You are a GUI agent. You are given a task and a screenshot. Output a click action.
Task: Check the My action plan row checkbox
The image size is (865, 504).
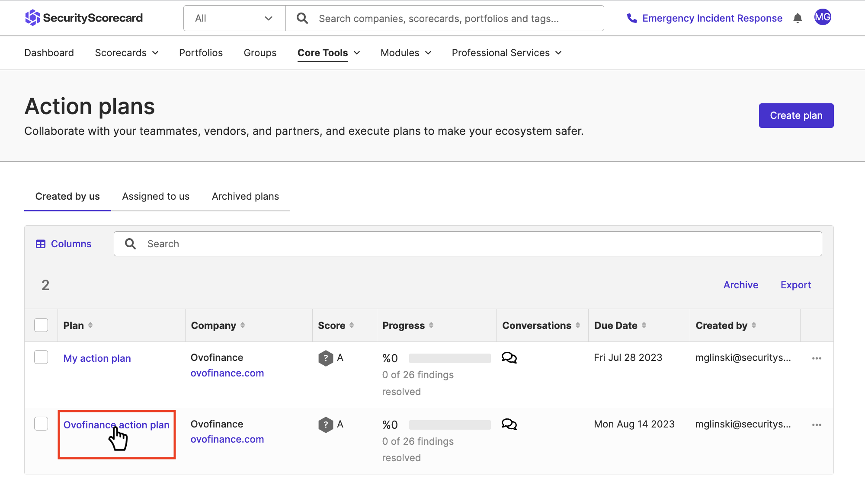click(x=41, y=357)
